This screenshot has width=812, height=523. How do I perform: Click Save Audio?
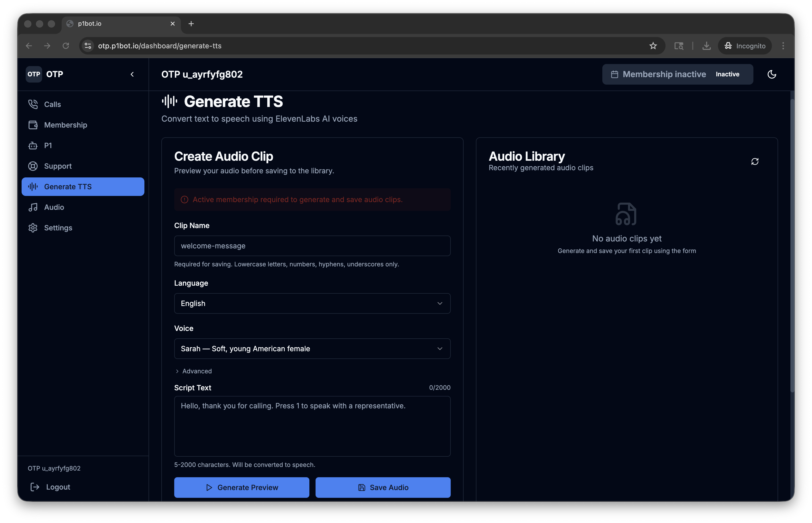tap(383, 487)
